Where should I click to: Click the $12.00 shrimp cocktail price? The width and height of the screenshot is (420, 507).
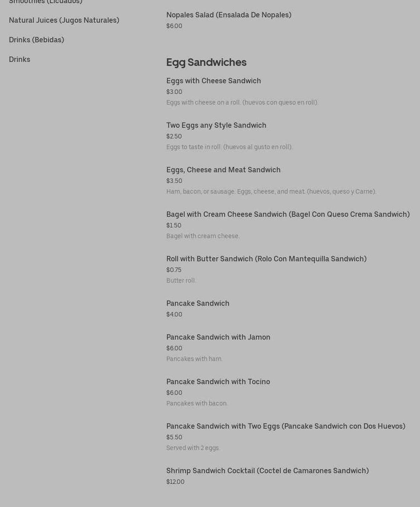[x=175, y=482]
